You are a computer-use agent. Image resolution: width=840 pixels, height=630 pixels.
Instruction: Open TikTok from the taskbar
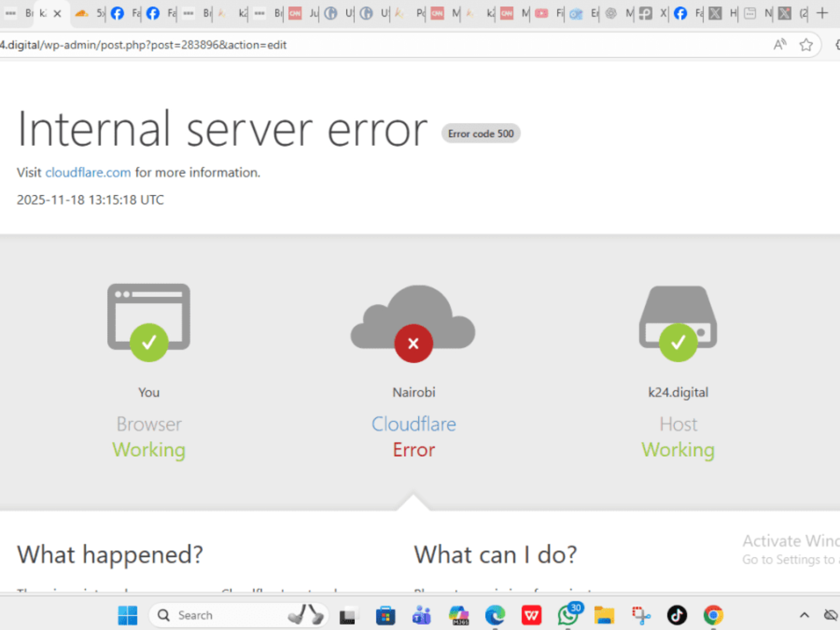[677, 615]
